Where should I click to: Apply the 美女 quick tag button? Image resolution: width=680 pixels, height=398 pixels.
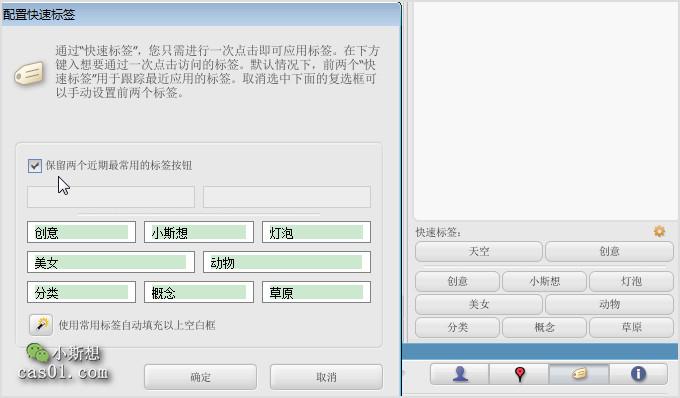coord(479,304)
